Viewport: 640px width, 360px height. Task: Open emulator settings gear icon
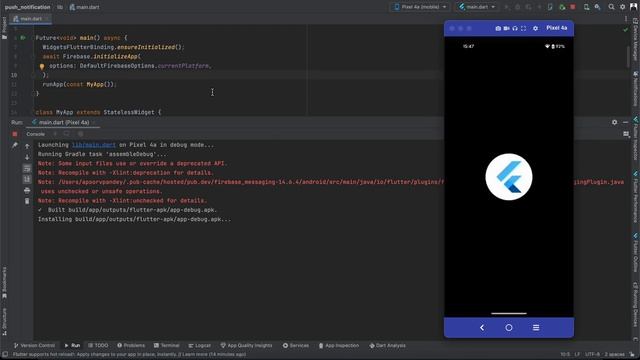(536, 28)
